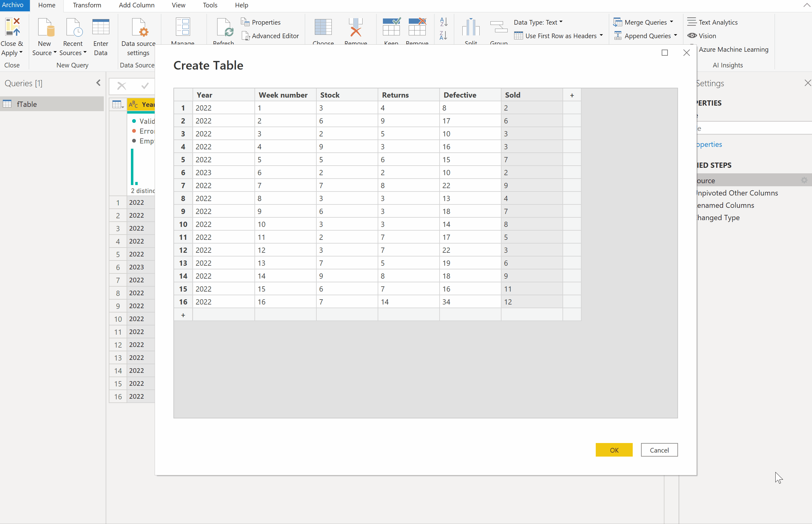
Task: Expand Use First Row as Headers dropdown
Action: point(601,35)
